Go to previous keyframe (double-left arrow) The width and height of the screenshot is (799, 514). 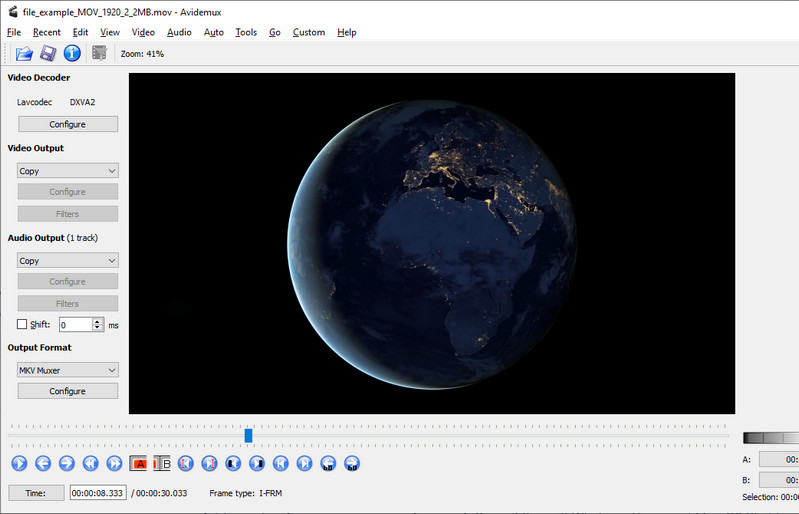point(90,463)
